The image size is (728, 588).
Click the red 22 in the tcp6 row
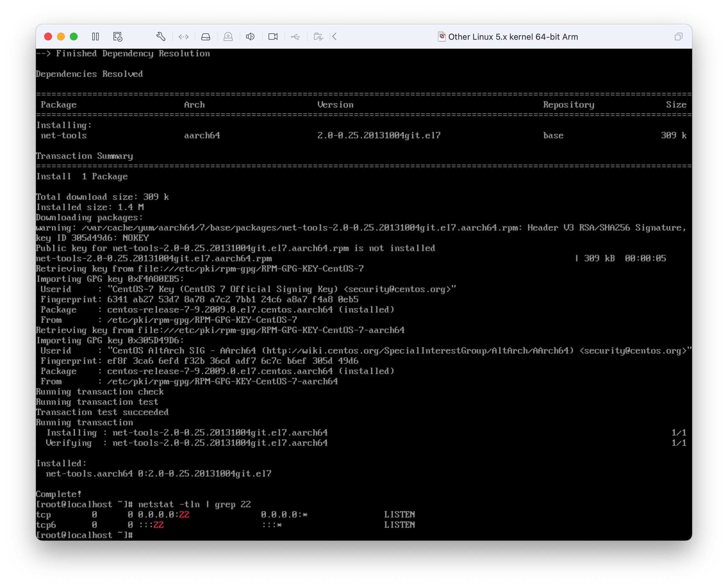159,525
